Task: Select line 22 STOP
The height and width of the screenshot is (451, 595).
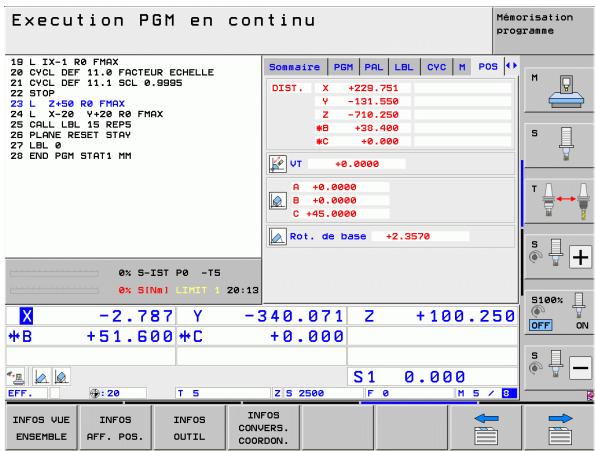Action: point(33,93)
